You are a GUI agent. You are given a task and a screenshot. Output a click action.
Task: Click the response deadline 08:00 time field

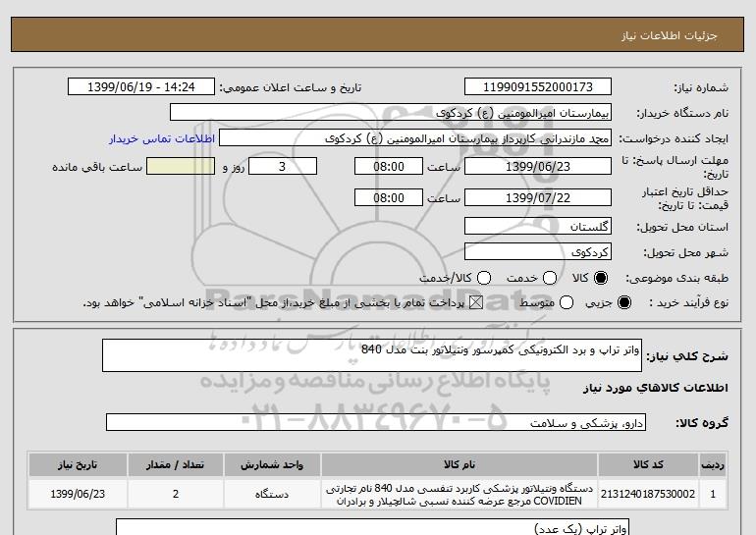coord(389,166)
